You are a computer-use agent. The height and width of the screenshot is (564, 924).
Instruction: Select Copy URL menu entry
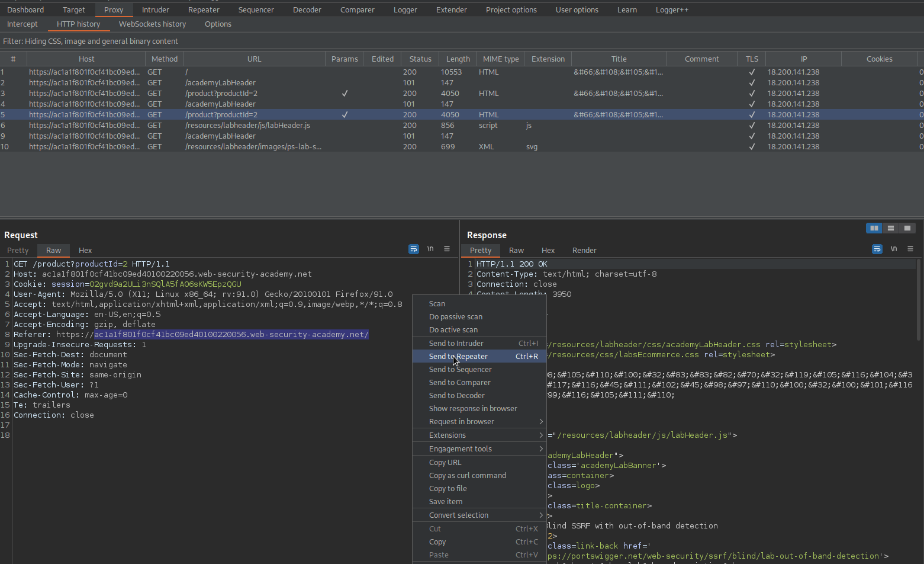point(479,463)
